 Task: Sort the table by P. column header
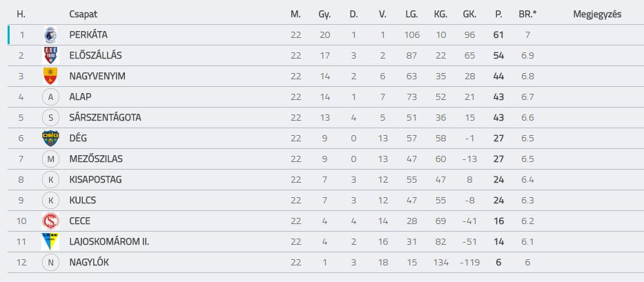pyautogui.click(x=498, y=14)
